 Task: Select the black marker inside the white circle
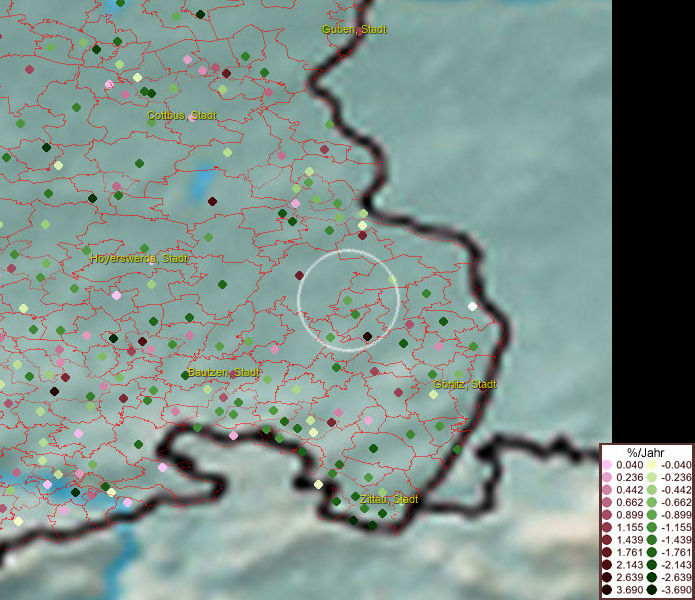click(x=367, y=336)
